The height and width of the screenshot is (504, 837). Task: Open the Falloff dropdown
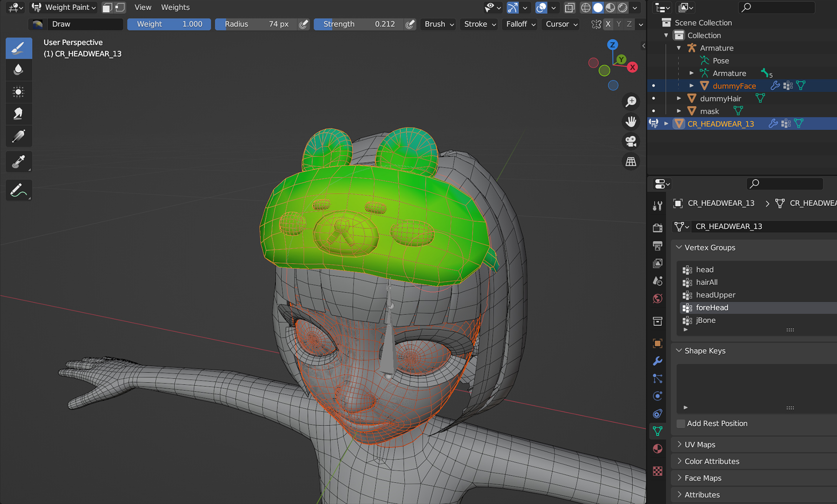[x=520, y=24]
